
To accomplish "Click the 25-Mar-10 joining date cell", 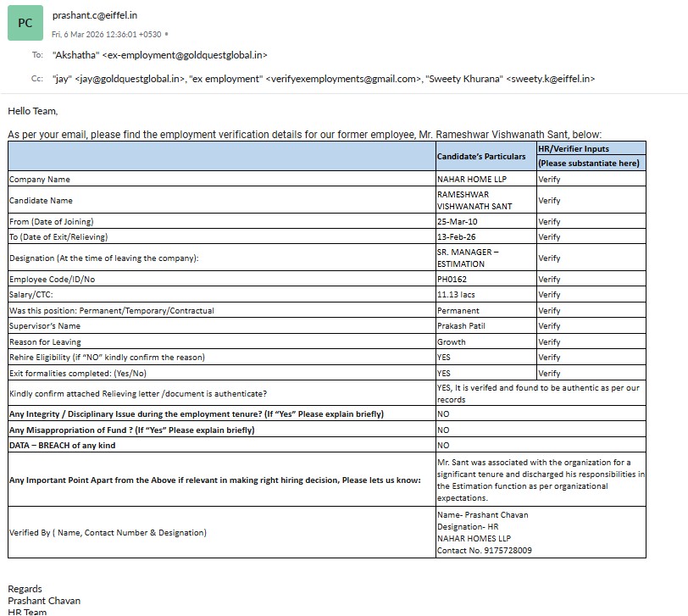I will (485, 221).
